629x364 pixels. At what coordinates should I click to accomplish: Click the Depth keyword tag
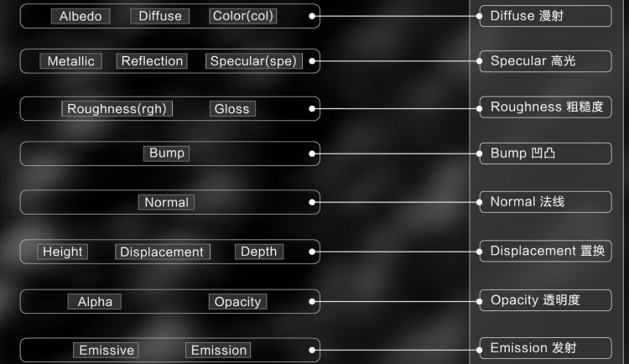(x=259, y=252)
